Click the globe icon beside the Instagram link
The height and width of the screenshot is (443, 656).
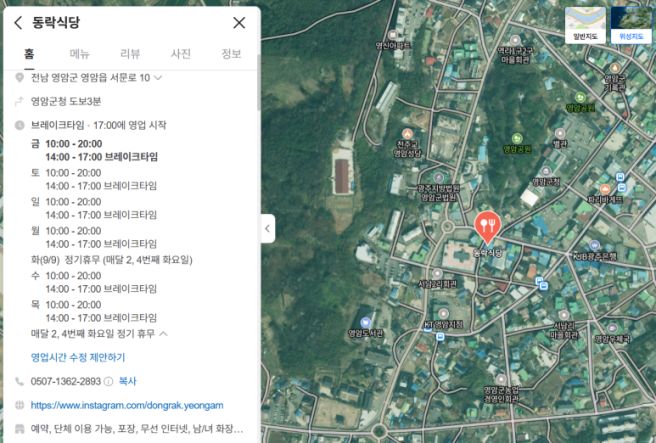pyautogui.click(x=19, y=405)
